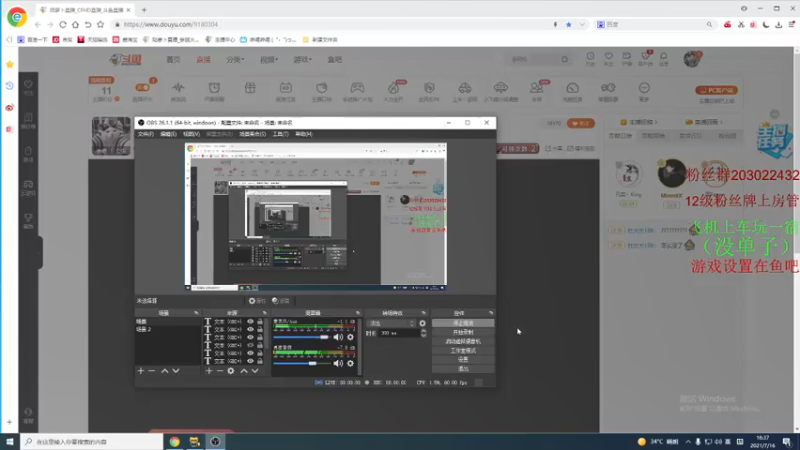Screen dimensions: 800x450
Task: Click OBS 设置 settings button
Action: (463, 360)
